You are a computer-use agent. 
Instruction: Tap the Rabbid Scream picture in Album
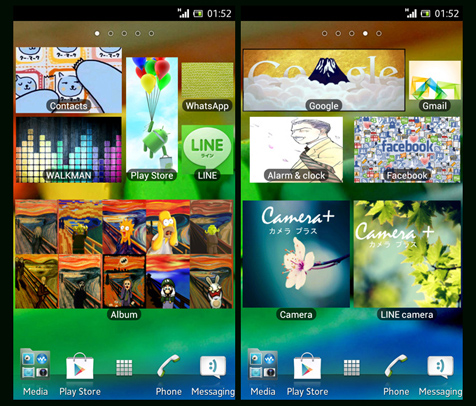click(212, 282)
